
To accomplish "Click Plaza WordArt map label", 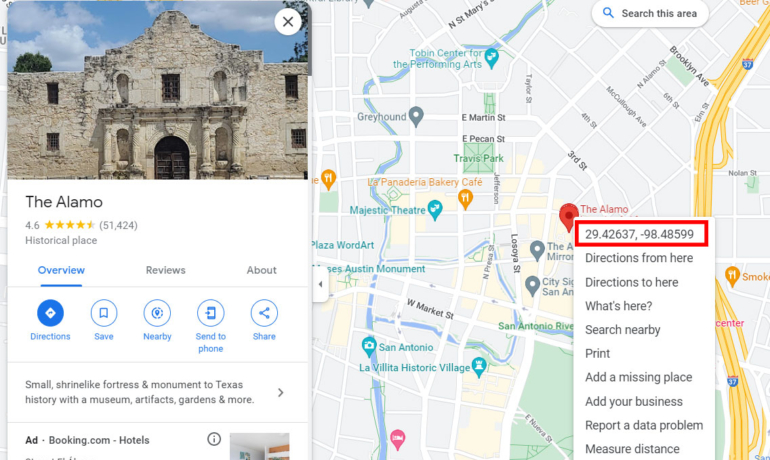I will click(343, 245).
